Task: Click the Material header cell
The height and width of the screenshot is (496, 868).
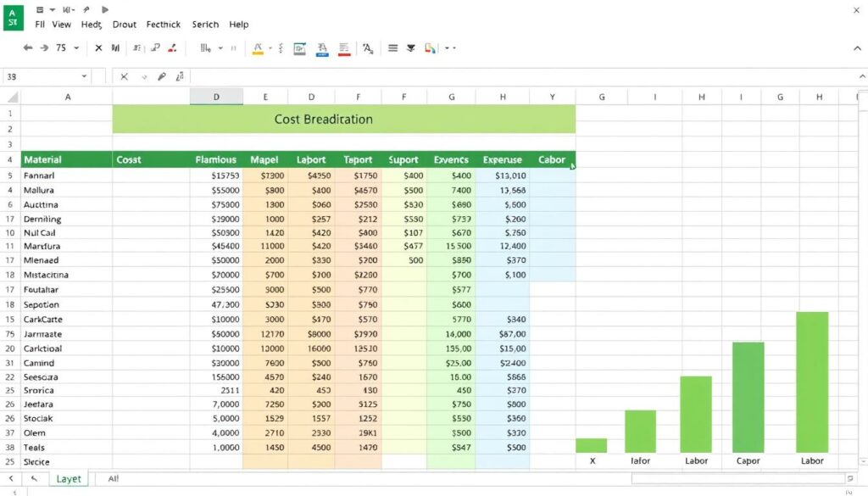Action: 66,159
